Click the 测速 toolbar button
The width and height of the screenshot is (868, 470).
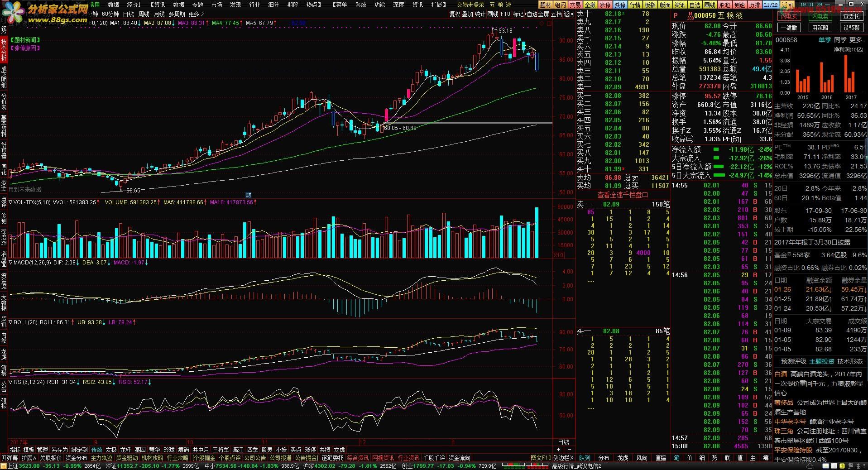[739, 5]
